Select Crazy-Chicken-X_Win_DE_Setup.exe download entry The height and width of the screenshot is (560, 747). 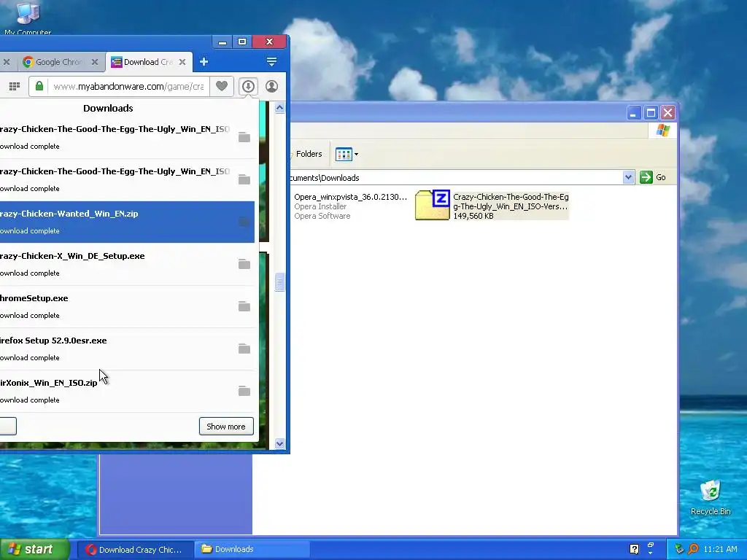(x=127, y=264)
